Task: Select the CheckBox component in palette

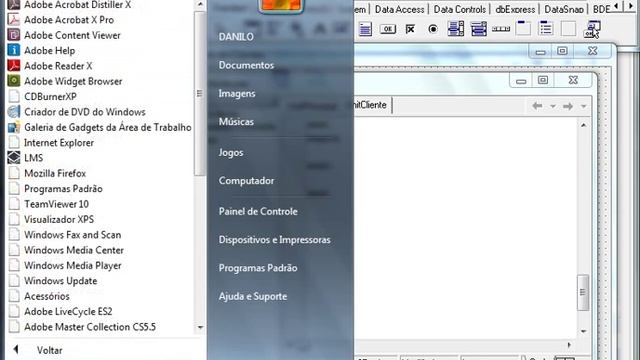Action: 410,29
